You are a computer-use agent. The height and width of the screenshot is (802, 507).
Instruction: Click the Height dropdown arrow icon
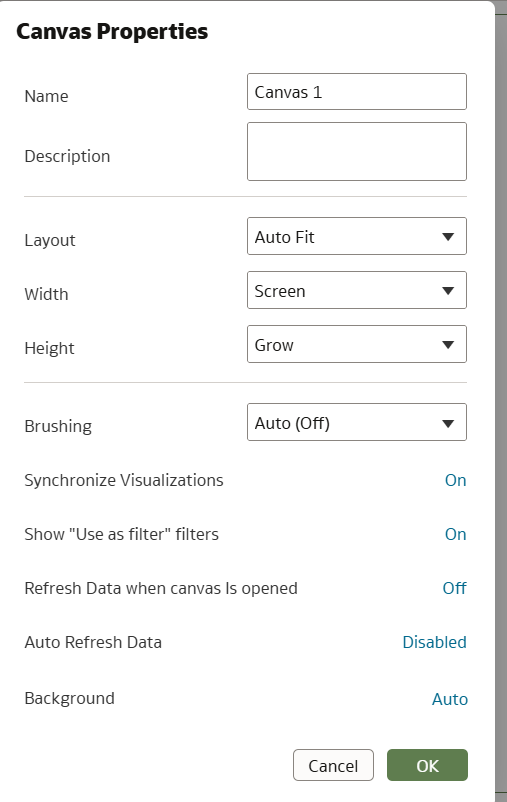point(448,345)
